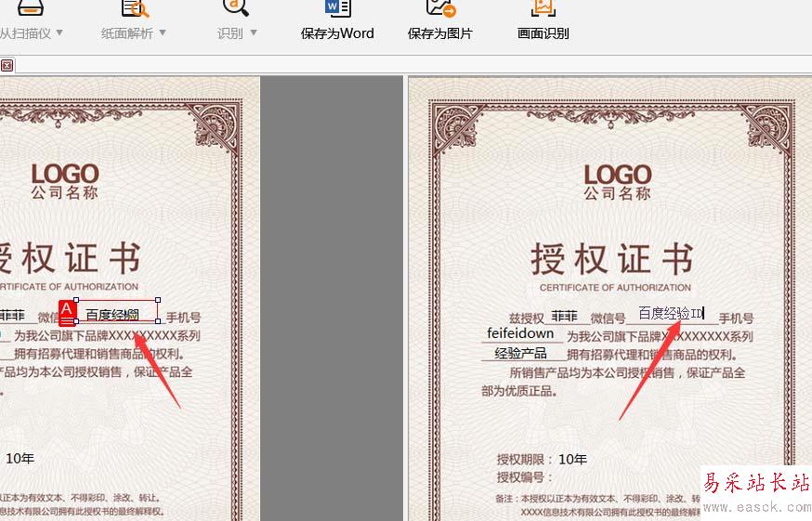
Task: Click the 百度经验ID text in right pane
Action: coord(671,313)
